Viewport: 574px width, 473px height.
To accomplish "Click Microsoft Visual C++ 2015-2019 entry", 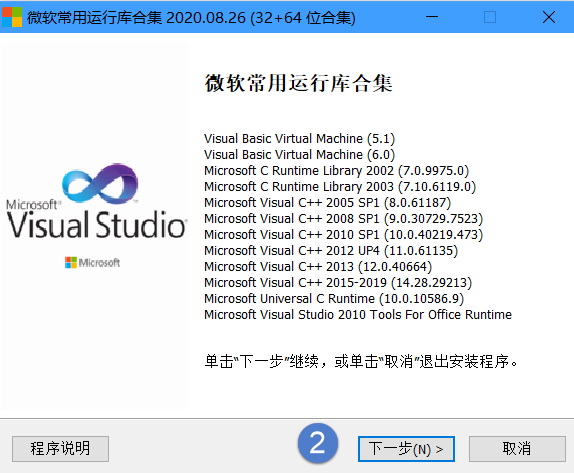I will click(x=338, y=283).
